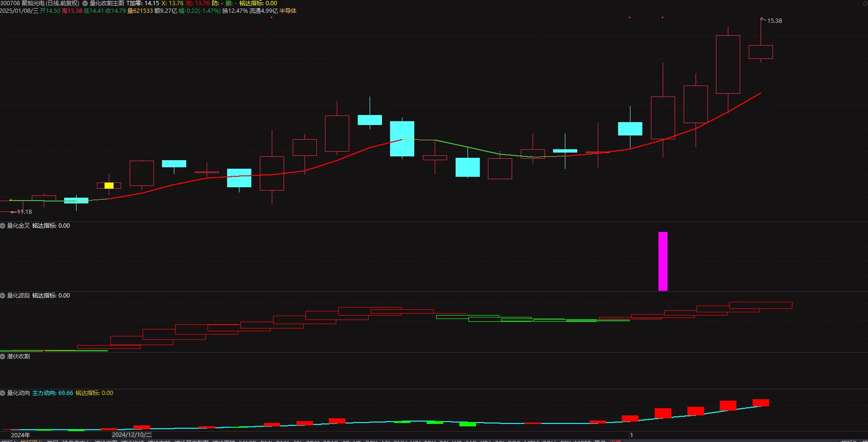The image size is (868, 442).
Task: Click the stock name 聚灿光电 title
Action: [33, 3]
